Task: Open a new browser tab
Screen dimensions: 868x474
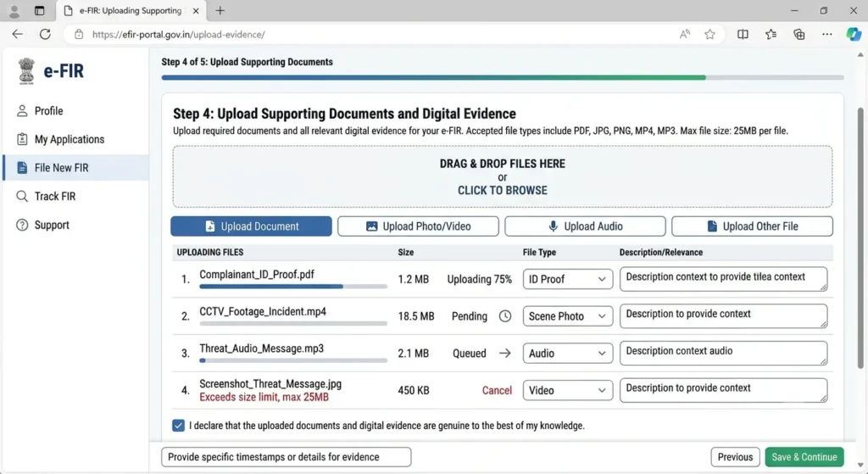Action: click(220, 10)
